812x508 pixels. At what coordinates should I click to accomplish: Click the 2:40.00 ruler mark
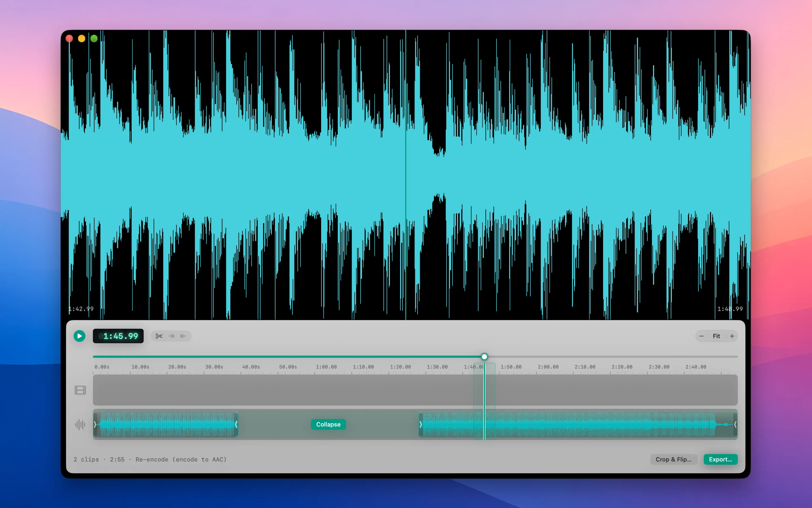tap(696, 367)
